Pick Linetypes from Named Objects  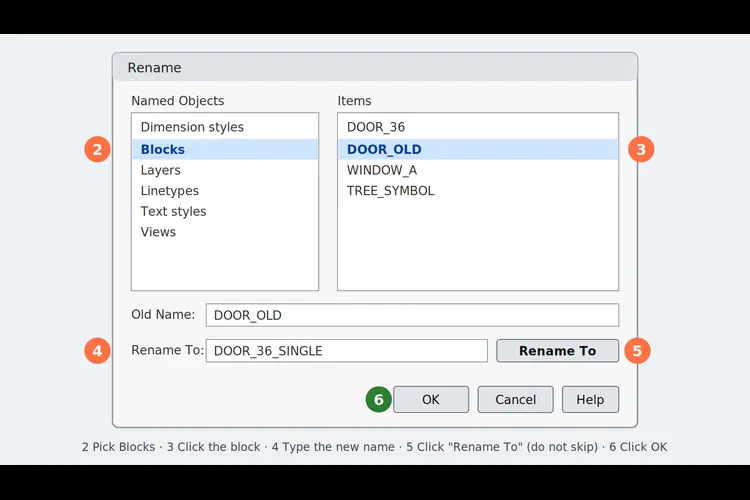tap(225, 191)
